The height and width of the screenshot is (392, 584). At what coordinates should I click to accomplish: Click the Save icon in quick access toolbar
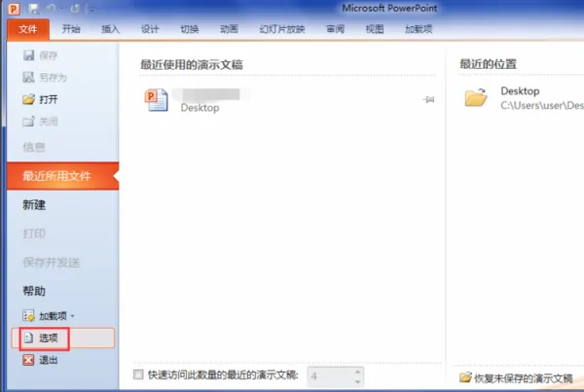click(34, 9)
